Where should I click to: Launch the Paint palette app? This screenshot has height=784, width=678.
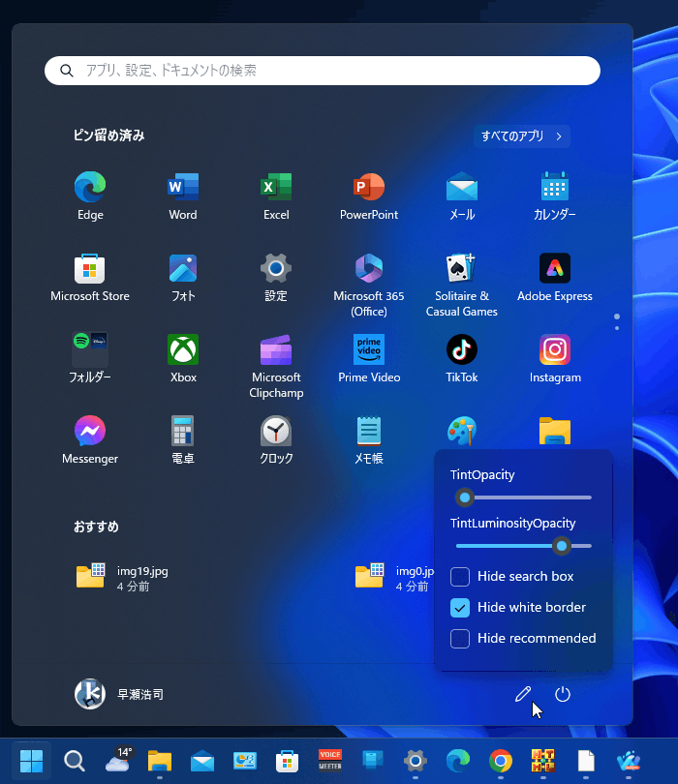tap(462, 431)
